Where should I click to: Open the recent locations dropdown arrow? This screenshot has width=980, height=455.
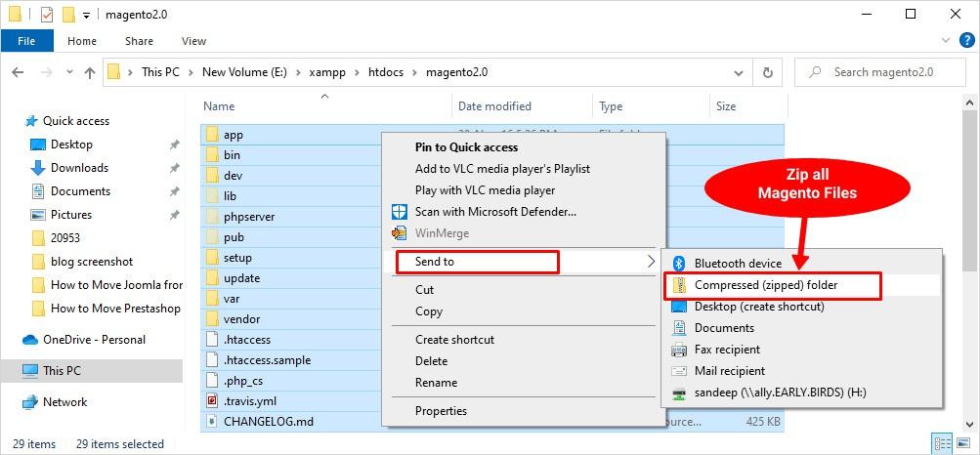coord(69,72)
